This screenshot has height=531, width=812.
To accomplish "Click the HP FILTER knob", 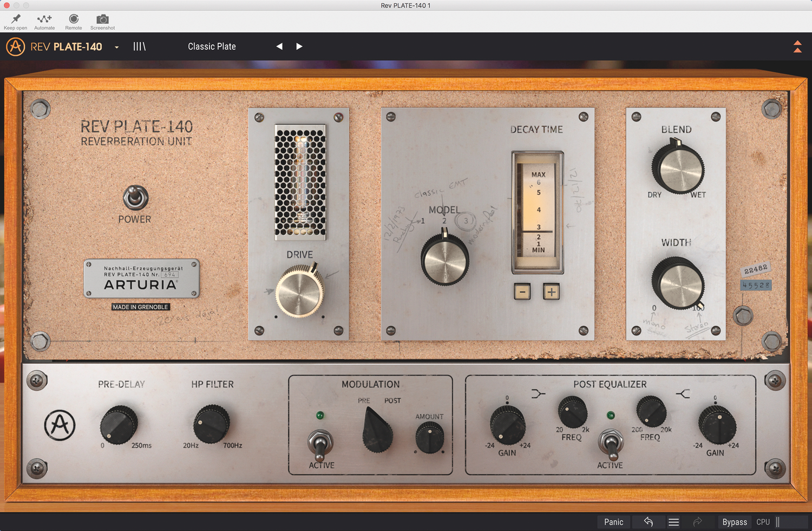I will pos(212,424).
